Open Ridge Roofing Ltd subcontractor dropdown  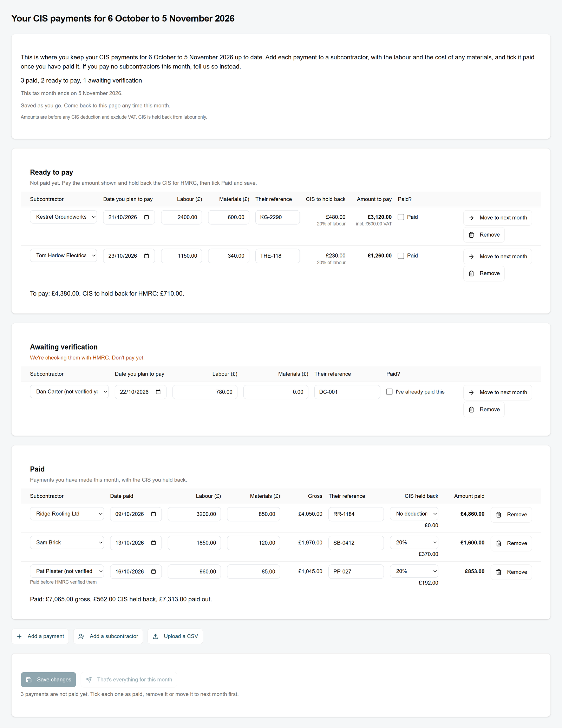[67, 514]
